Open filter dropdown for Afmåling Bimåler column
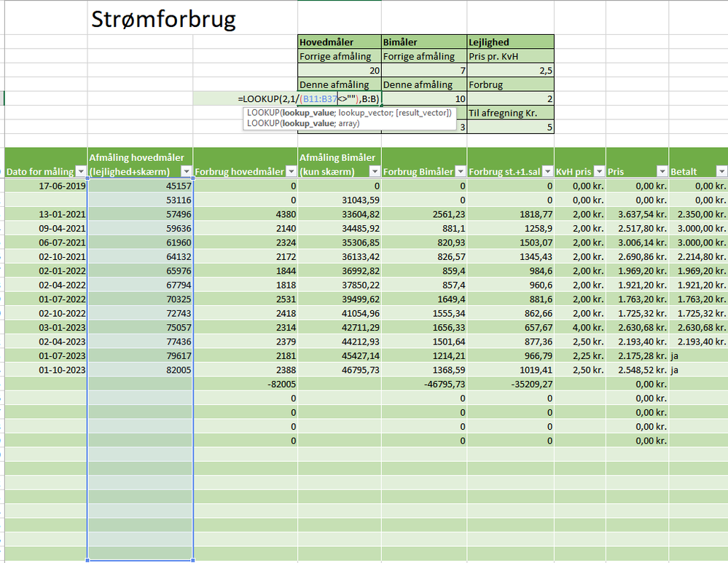Viewport: 728px width, 563px height. tap(375, 171)
